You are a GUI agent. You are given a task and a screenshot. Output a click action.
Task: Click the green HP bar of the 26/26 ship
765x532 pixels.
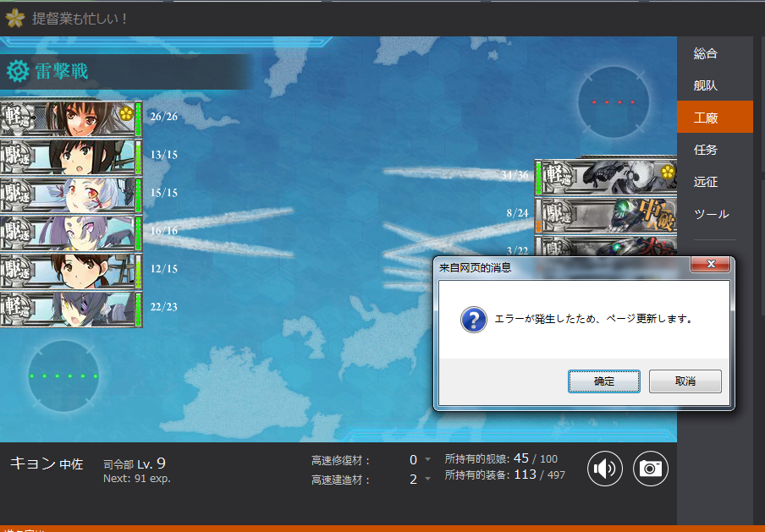[x=139, y=118]
